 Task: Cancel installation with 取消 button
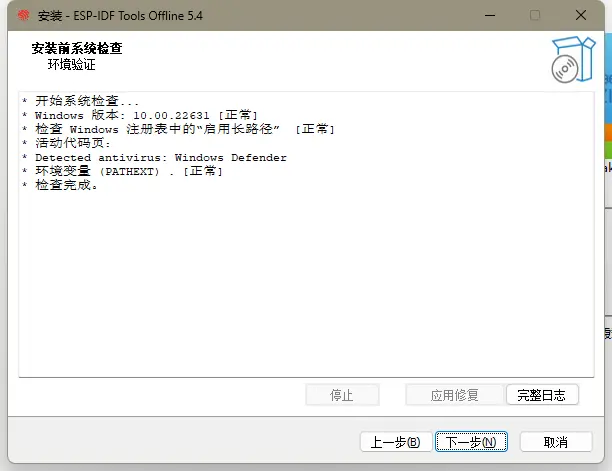pyautogui.click(x=556, y=442)
